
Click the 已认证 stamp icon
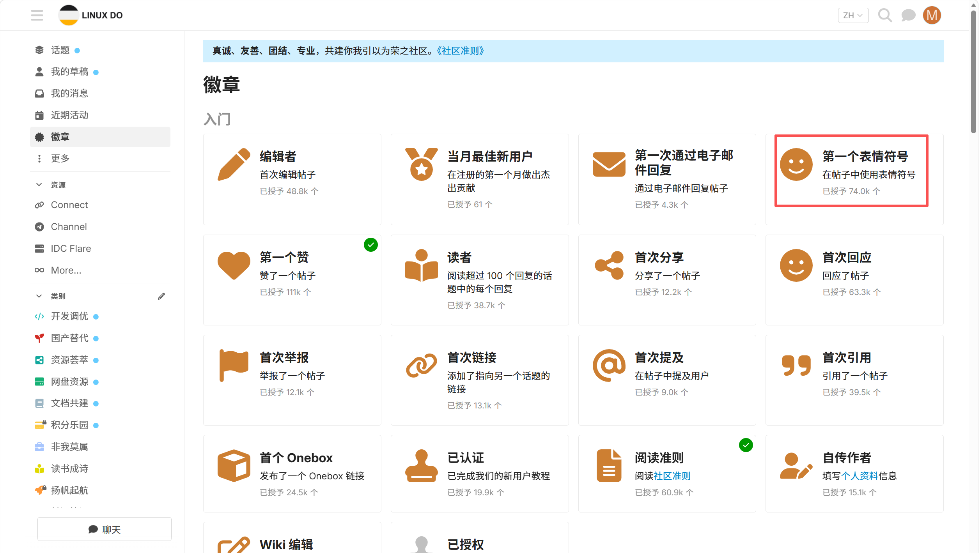pyautogui.click(x=421, y=466)
